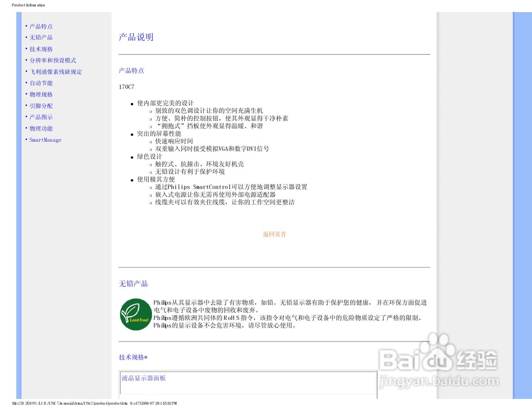This screenshot has height=411, width=532.
Task: Go to 引脚分配 in the sidebar
Action: click(x=41, y=106)
